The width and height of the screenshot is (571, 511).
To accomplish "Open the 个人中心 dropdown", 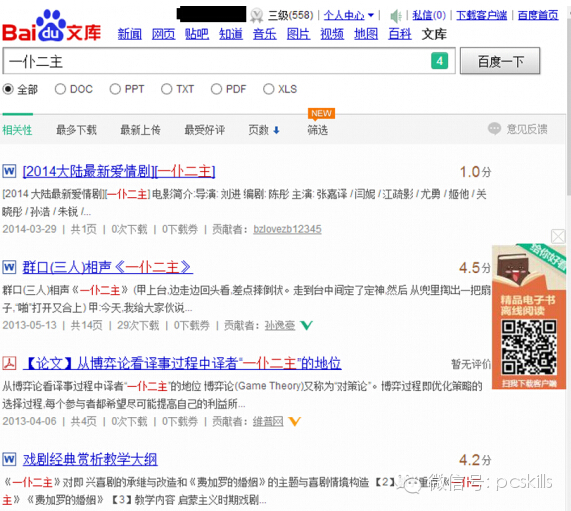I will coord(348,15).
